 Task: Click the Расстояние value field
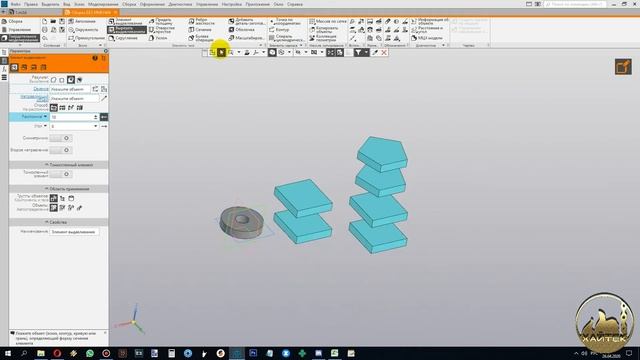pyautogui.click(x=71, y=117)
